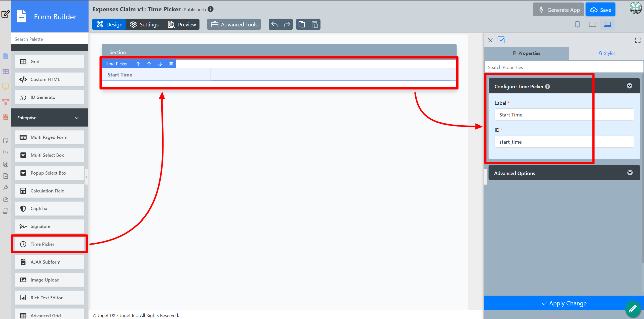Move Time Picker down using the down arrow
This screenshot has height=319, width=644.
(160, 64)
